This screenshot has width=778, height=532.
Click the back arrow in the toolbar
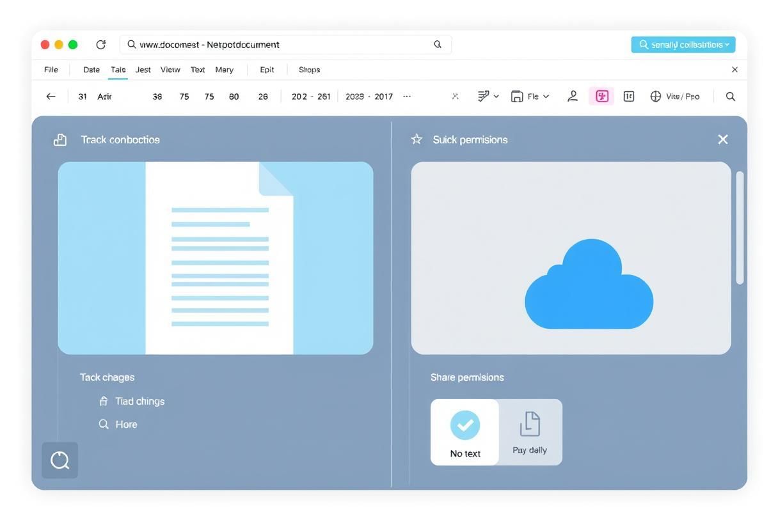click(x=51, y=97)
